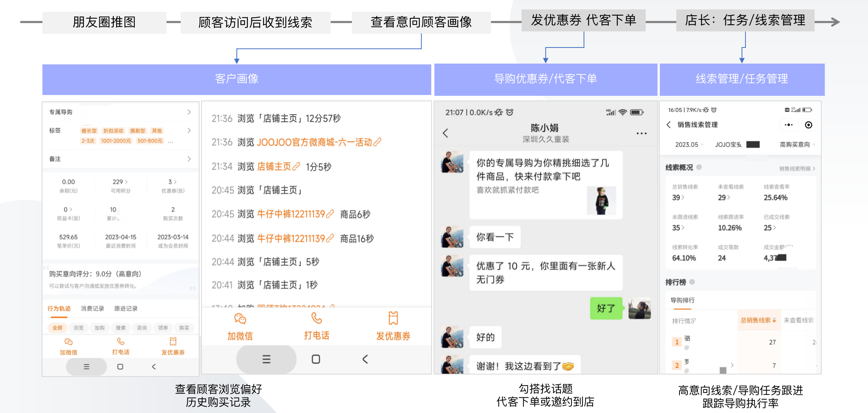Tap the Android menu key in the profile screen
The width and height of the screenshot is (868, 413).
pyautogui.click(x=86, y=367)
